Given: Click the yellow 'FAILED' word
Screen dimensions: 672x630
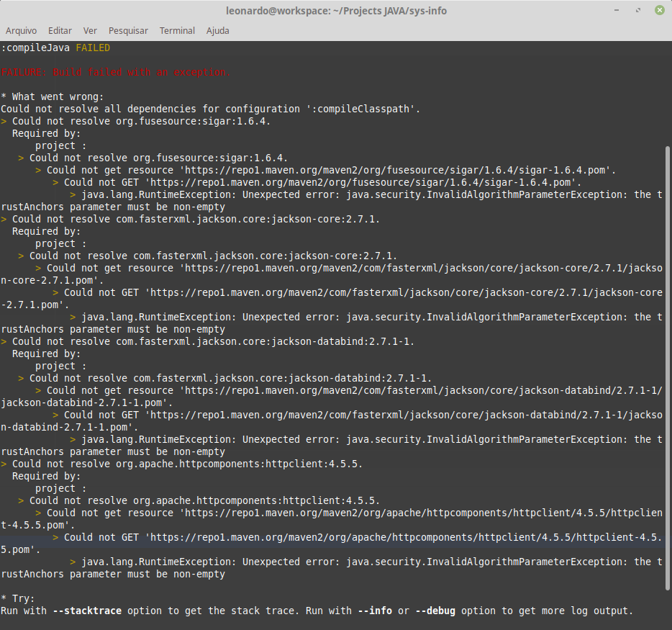Looking at the screenshot, I should (93, 48).
